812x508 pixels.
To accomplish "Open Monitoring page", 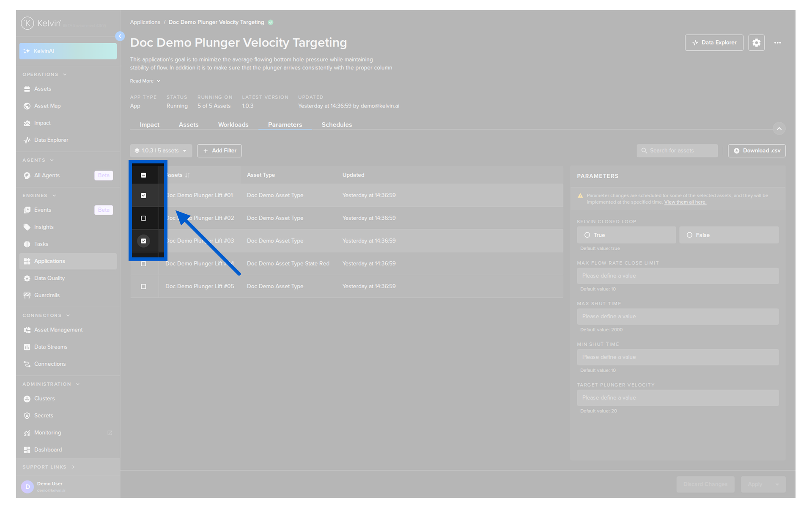I will [47, 433].
